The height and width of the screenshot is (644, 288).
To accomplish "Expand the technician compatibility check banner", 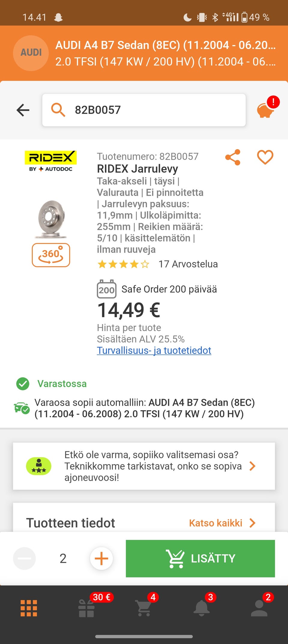I will click(x=144, y=466).
